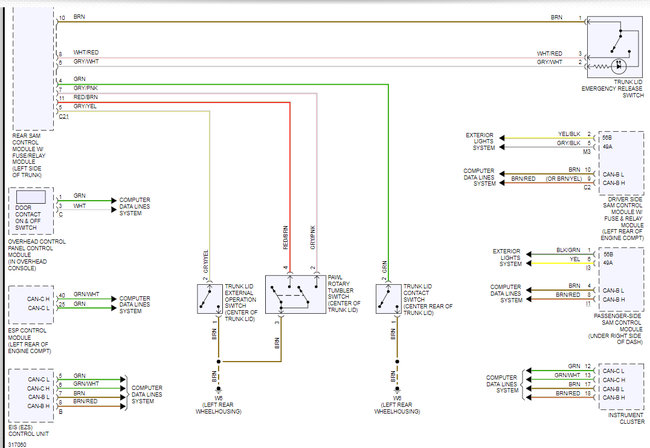Click 'CAN-C H' inside the ESP control module
Screen dimensions: 650x448
coord(38,299)
